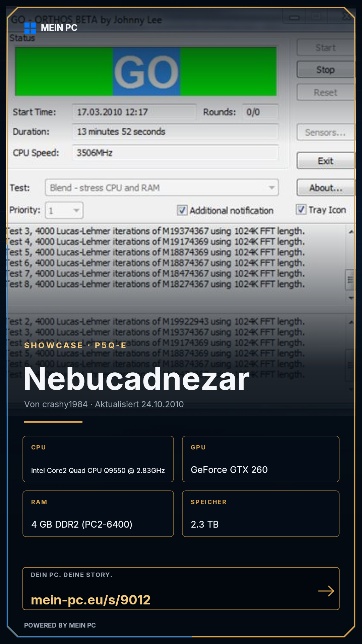Click the arrow icon in link banner
Image resolution: width=362 pixels, height=644 pixels.
click(x=326, y=591)
